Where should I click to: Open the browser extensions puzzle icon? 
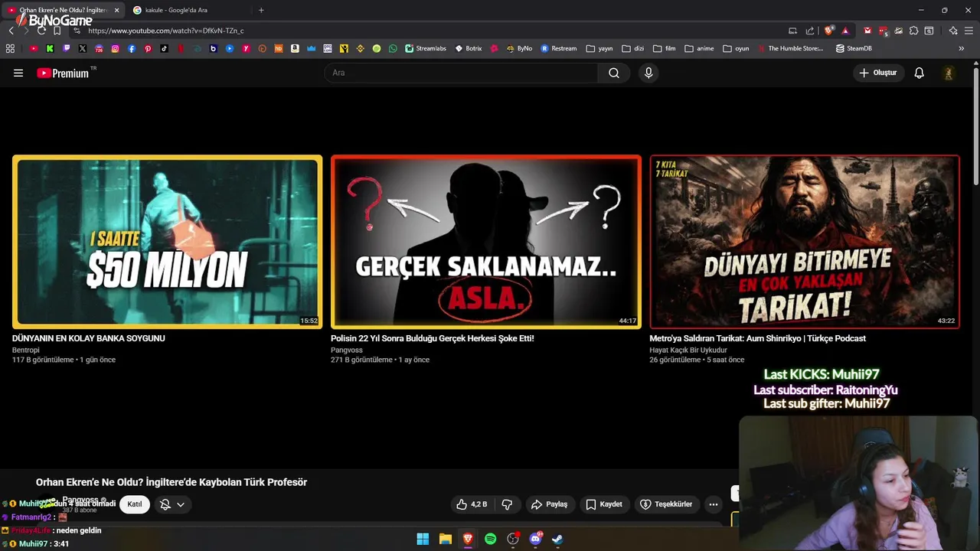913,31
